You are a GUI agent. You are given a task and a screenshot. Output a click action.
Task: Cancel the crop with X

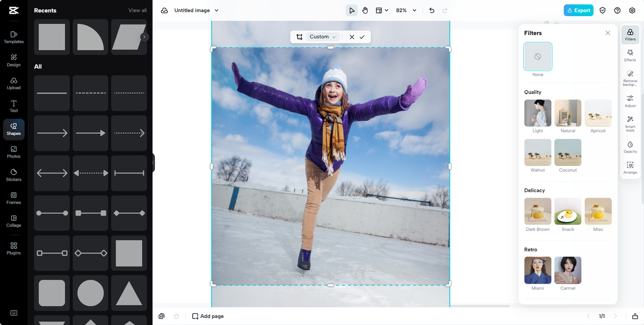[x=352, y=37]
